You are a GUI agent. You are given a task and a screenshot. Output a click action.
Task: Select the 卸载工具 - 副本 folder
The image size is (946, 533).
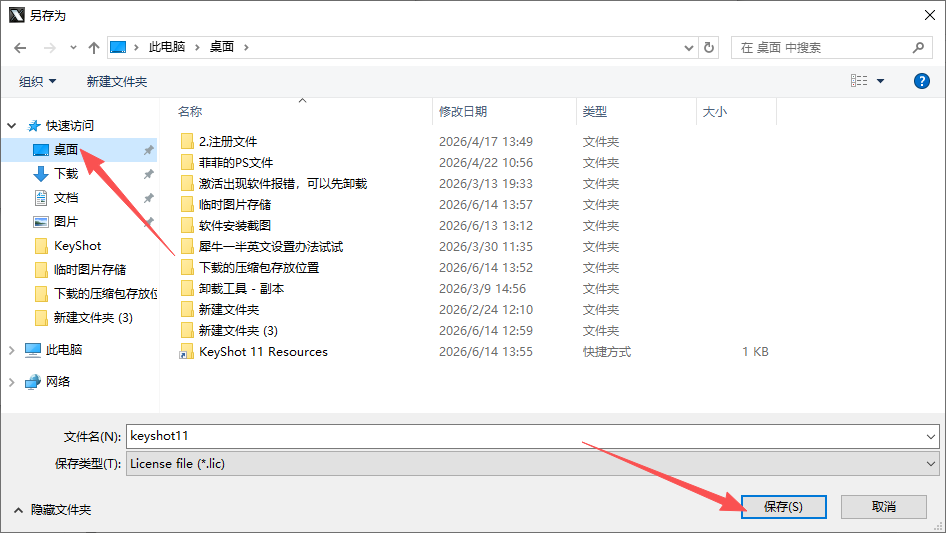tap(241, 289)
